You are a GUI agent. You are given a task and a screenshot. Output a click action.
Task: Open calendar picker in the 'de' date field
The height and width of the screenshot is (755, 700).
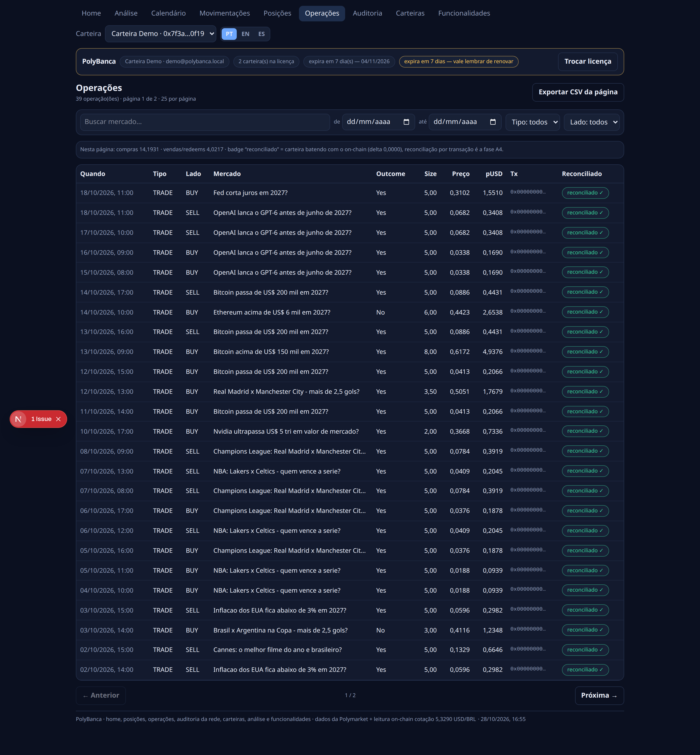tap(406, 122)
